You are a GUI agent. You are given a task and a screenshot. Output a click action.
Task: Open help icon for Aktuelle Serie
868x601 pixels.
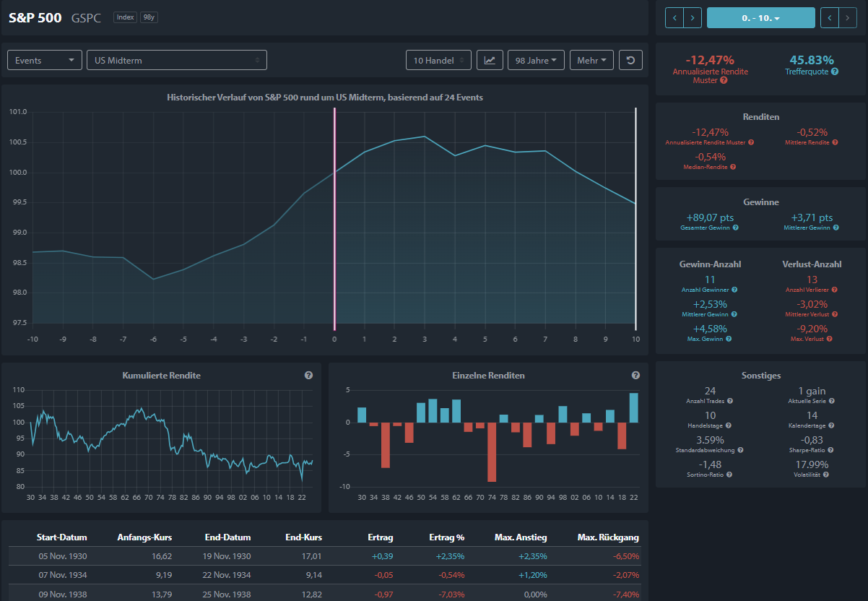830,401
